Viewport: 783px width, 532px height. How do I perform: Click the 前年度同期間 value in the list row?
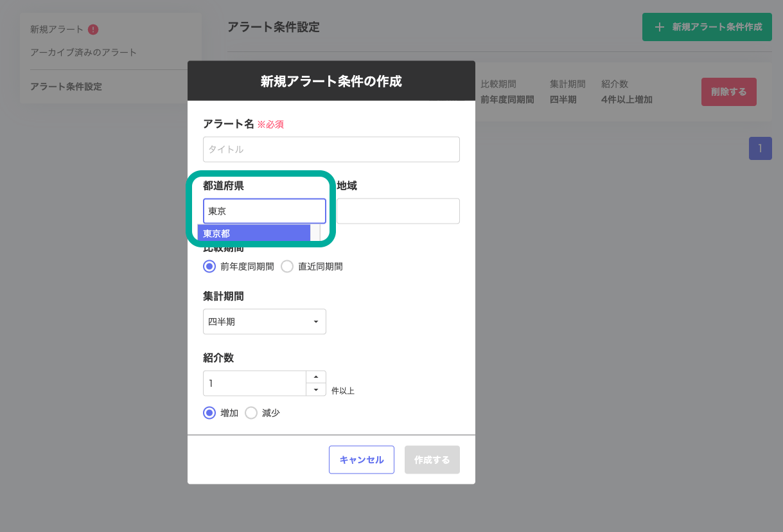pos(507,100)
